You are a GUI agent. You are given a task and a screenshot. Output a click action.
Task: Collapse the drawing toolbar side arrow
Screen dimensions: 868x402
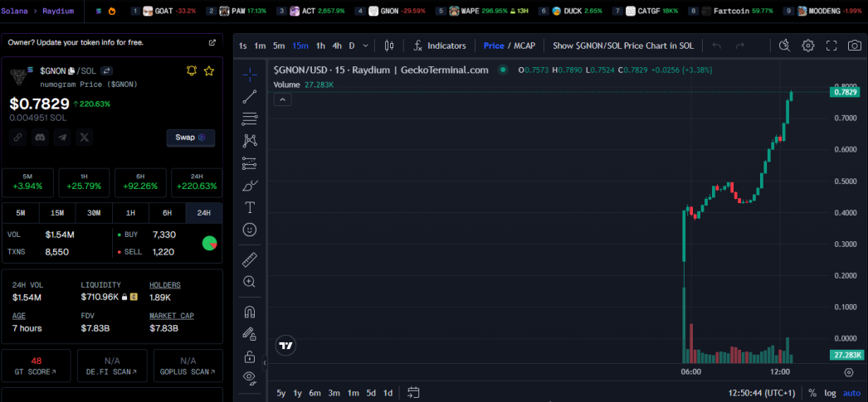[265, 363]
